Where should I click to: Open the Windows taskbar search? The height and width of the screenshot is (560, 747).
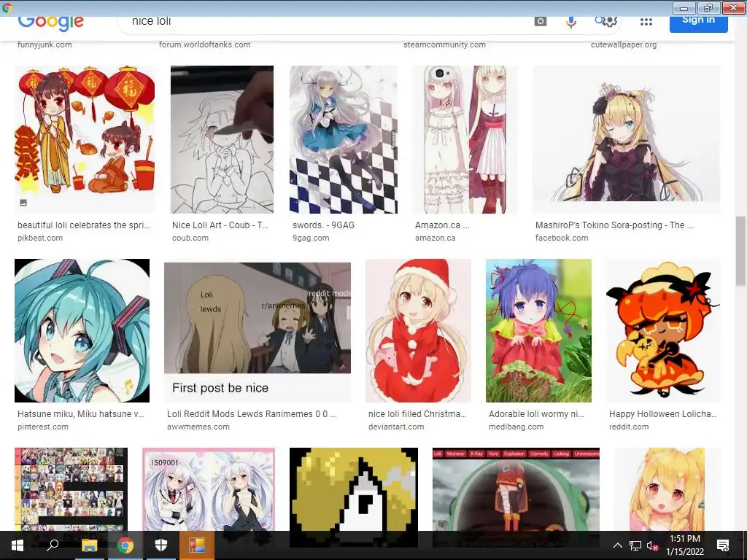click(53, 545)
